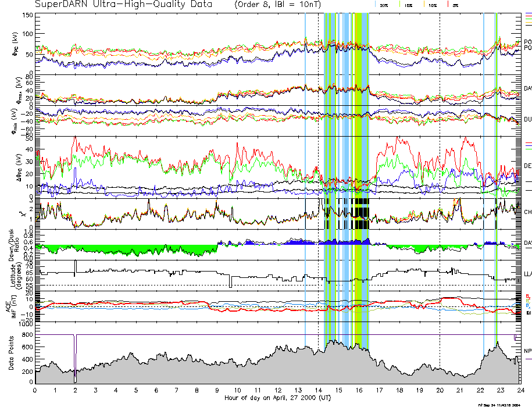Click the light blue line near hour 13.3
Image resolution: width=532 pixels, height=407 pixels.
coord(305,174)
